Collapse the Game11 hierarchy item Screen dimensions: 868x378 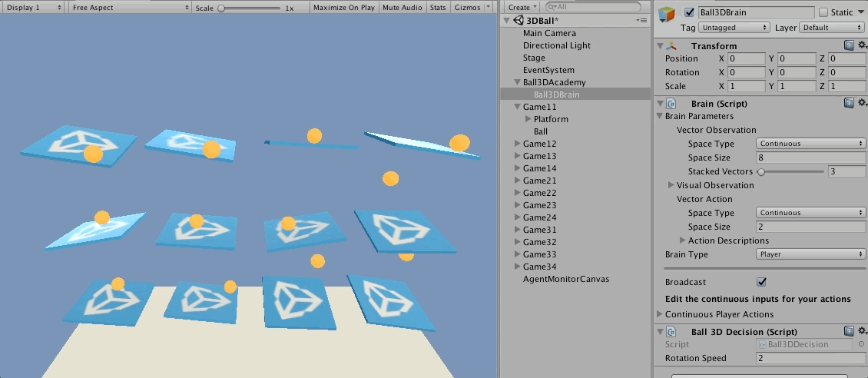(518, 107)
